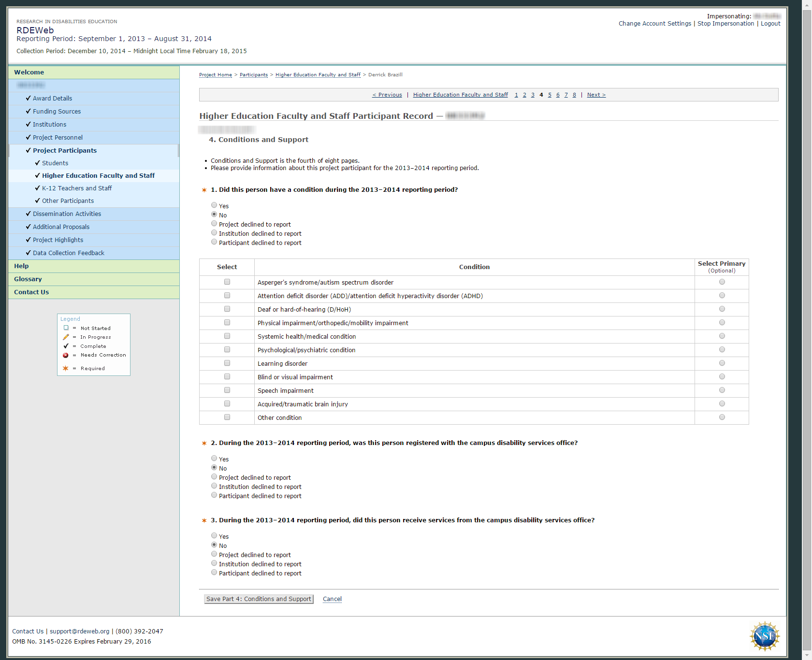Tick the Deaf or hard-of-hearing checkbox
The image size is (812, 660).
(x=227, y=309)
